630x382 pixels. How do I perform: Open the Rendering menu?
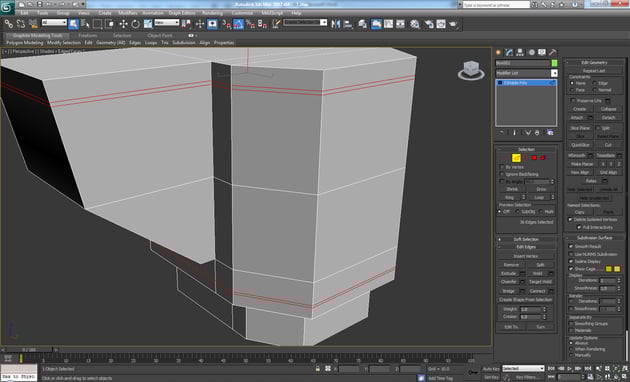(213, 13)
